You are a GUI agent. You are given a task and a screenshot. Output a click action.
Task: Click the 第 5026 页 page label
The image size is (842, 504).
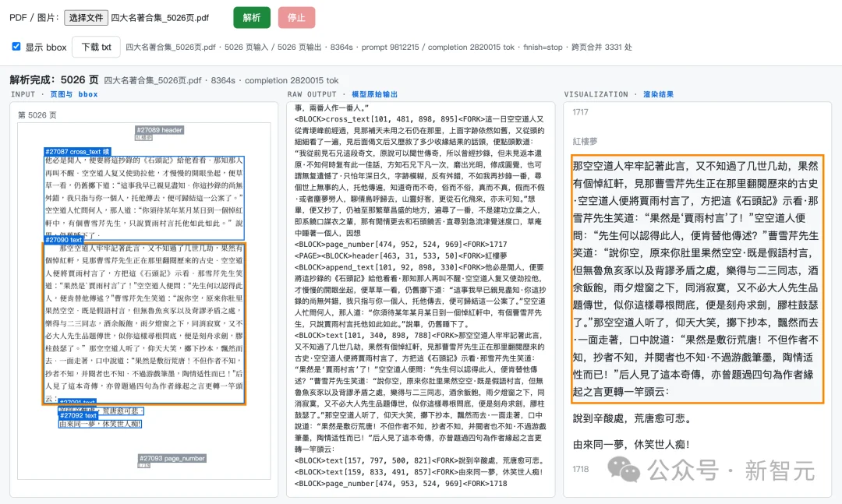pyautogui.click(x=37, y=115)
